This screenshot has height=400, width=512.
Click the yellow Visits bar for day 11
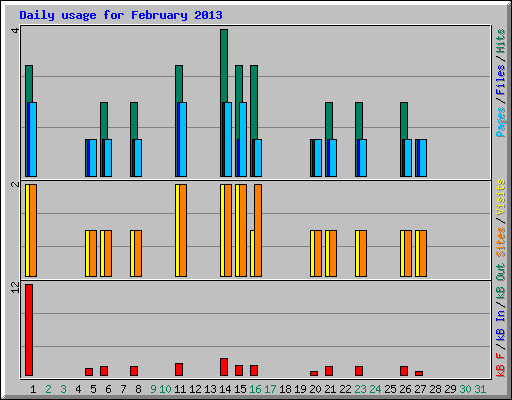coord(177,230)
